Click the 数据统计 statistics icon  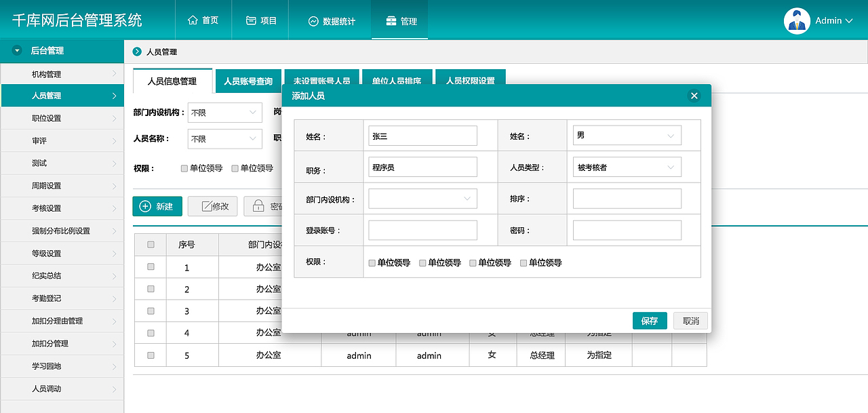point(313,20)
